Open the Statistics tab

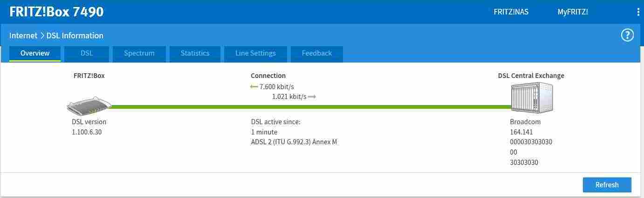pyautogui.click(x=195, y=53)
